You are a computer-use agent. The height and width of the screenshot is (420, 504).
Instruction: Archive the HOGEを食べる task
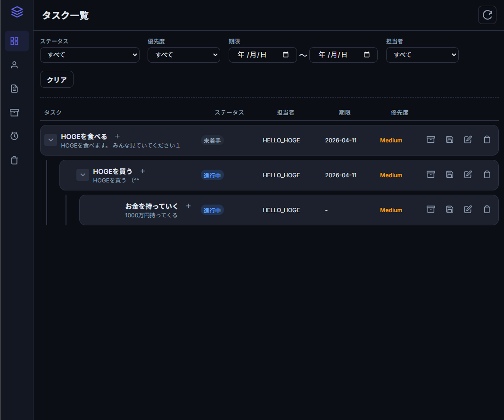[431, 140]
